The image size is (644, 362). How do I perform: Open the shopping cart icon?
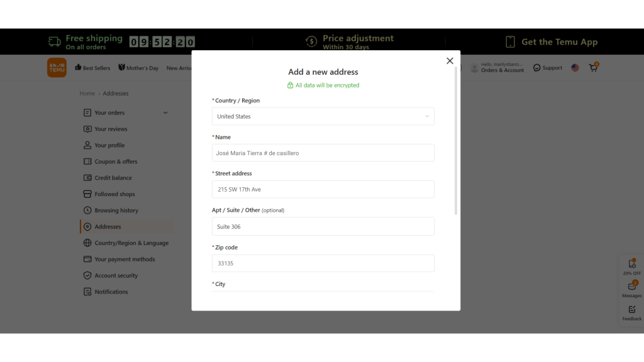[594, 67]
